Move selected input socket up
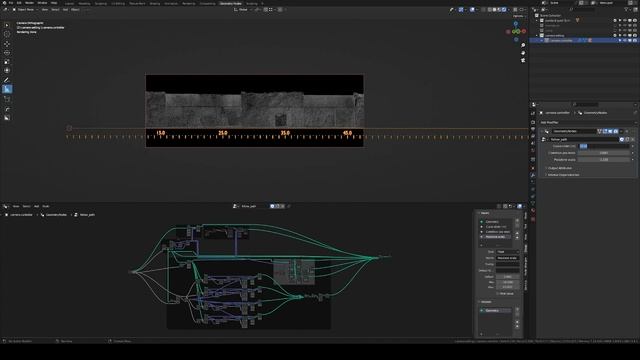Image resolution: width=640 pixels, height=360 pixels. [517, 233]
